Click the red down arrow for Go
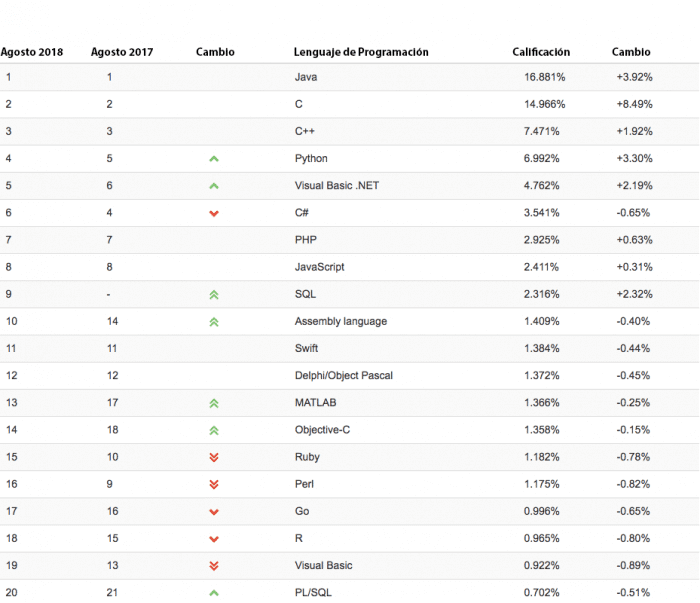This screenshot has width=700, height=603. click(214, 512)
